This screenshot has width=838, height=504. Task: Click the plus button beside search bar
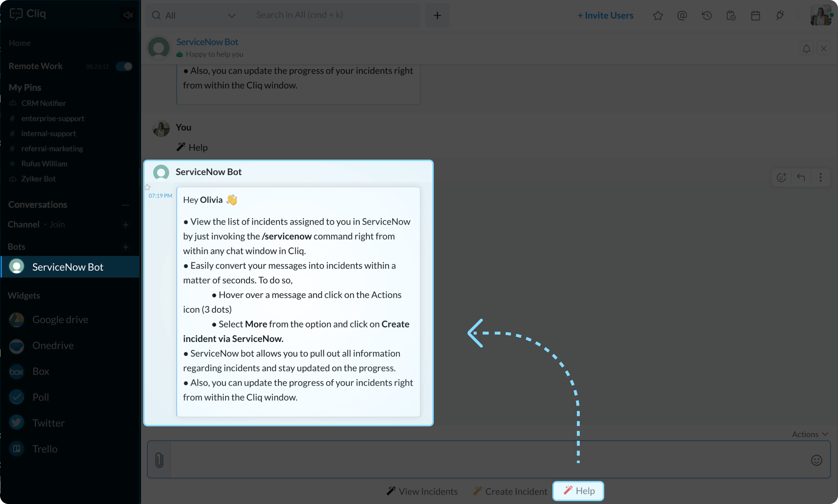[437, 15]
